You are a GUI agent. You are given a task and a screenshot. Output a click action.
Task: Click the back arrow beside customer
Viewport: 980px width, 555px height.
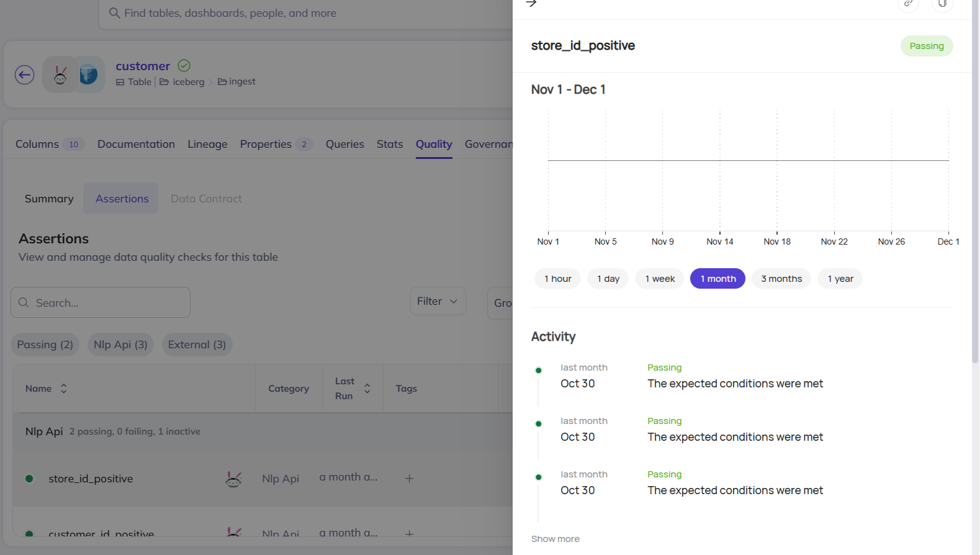tap(25, 75)
